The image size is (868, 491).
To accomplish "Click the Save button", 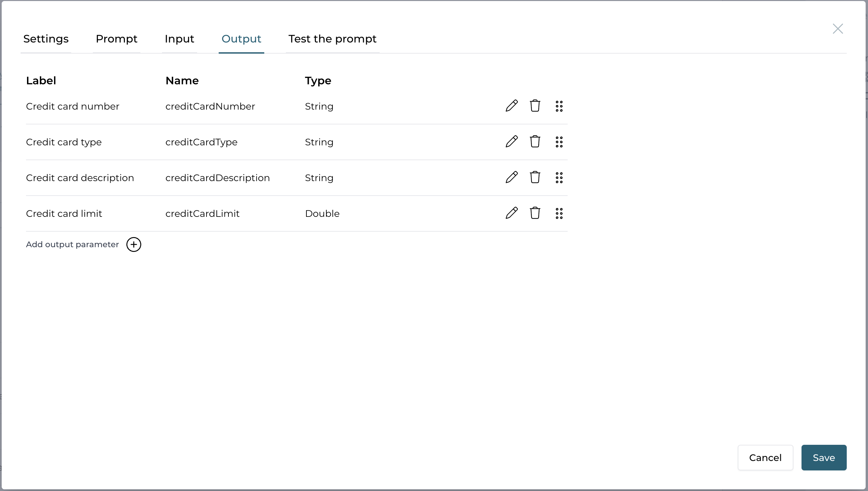I will [x=824, y=458].
